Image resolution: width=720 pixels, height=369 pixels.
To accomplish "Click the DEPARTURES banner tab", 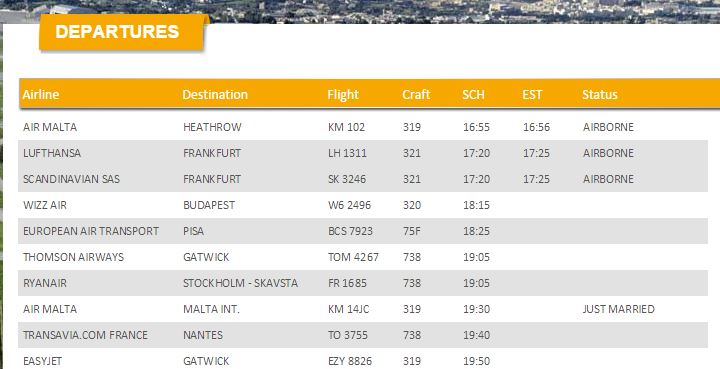I will [x=122, y=32].
